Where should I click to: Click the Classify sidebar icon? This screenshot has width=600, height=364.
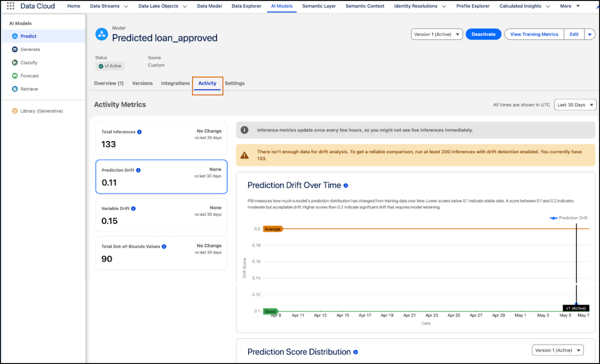tap(15, 63)
